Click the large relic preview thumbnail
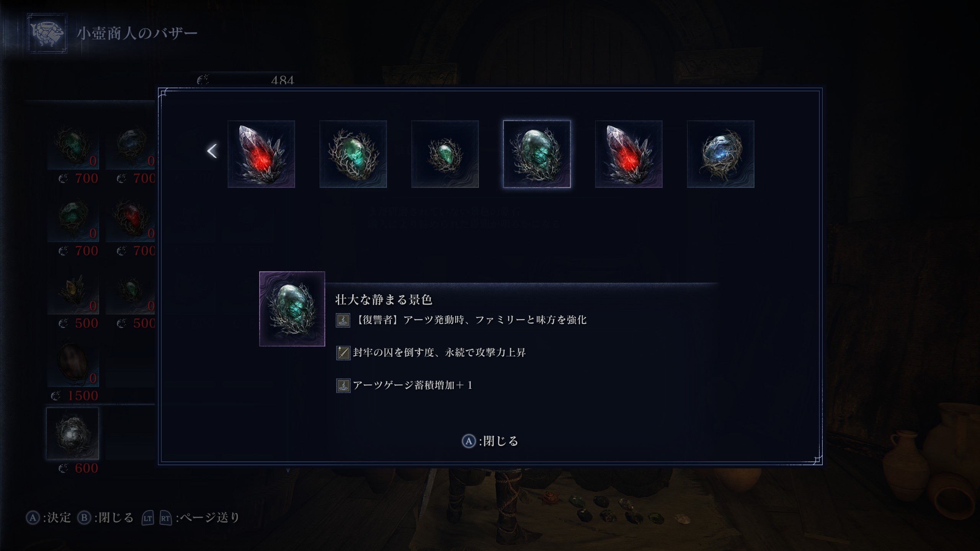 tap(292, 309)
